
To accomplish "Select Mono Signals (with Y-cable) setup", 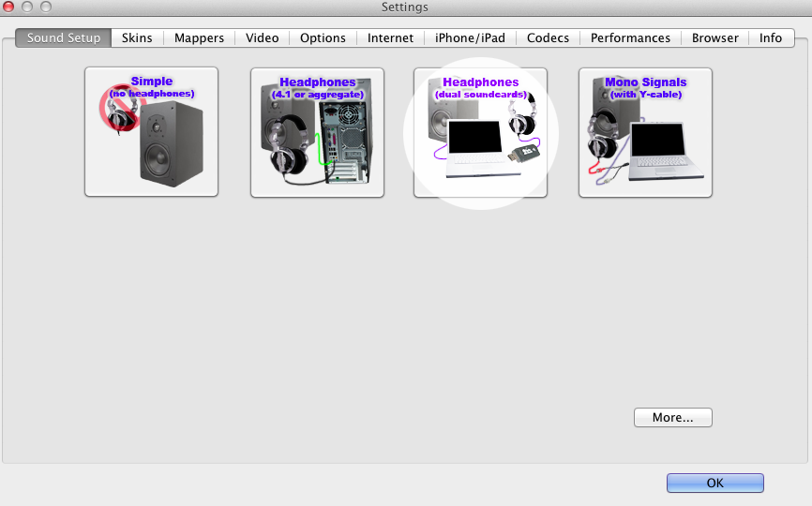I will point(645,132).
